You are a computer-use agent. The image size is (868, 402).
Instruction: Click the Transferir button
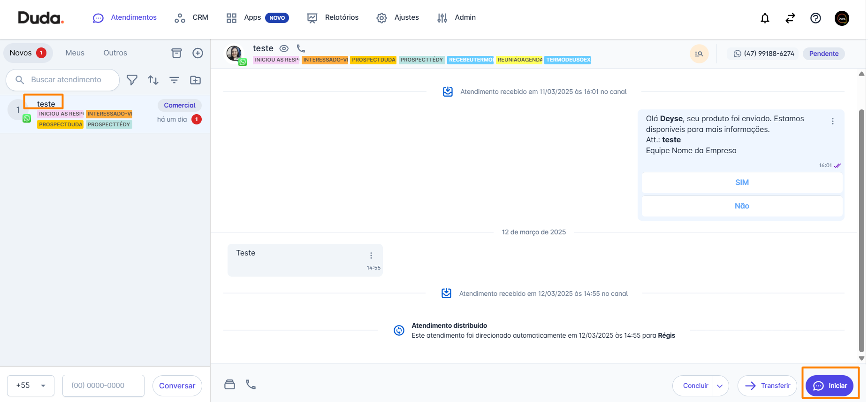coord(767,386)
